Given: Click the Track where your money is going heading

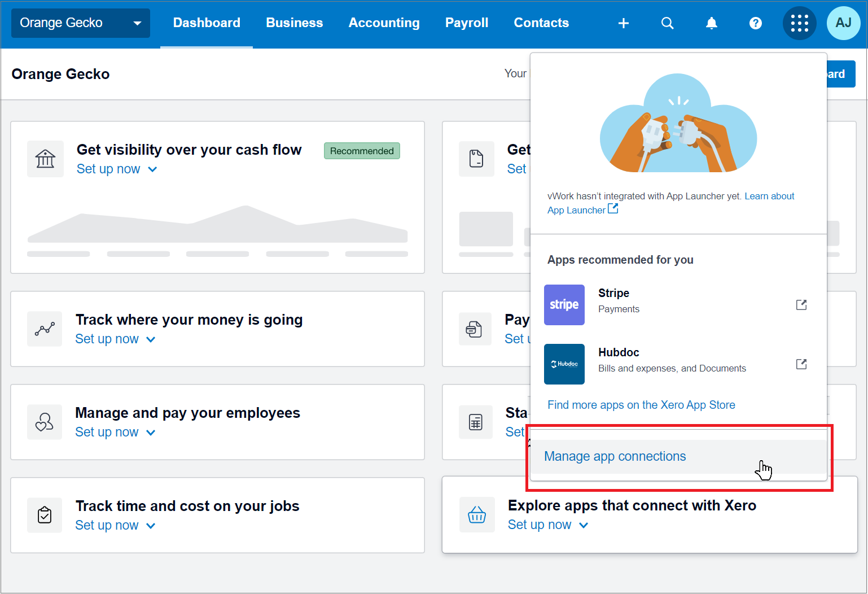Looking at the screenshot, I should pyautogui.click(x=189, y=320).
